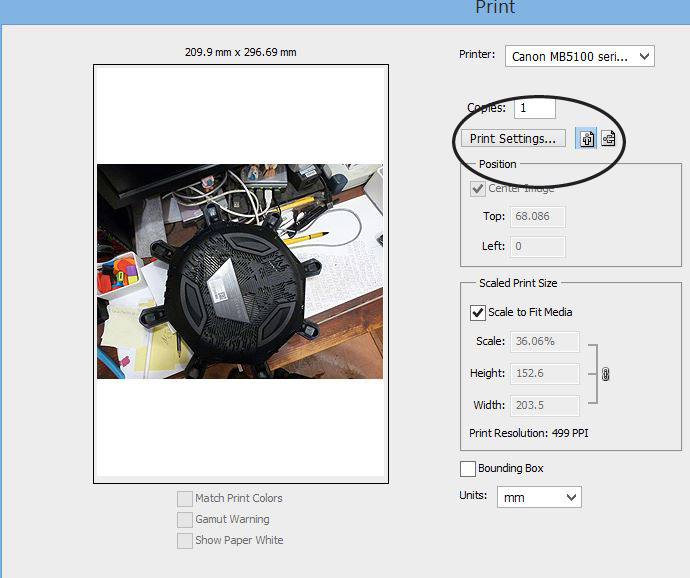The height and width of the screenshot is (578, 690).
Task: Click the Top position field
Action: [x=537, y=217]
